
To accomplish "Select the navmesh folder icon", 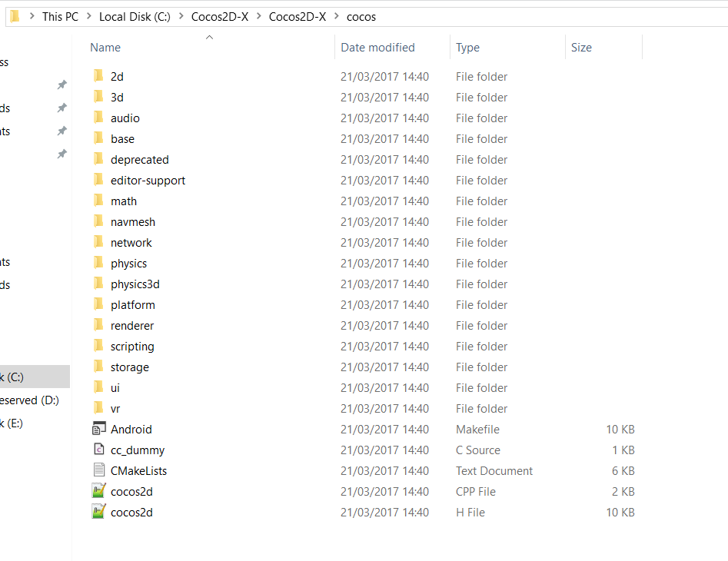I will click(98, 221).
